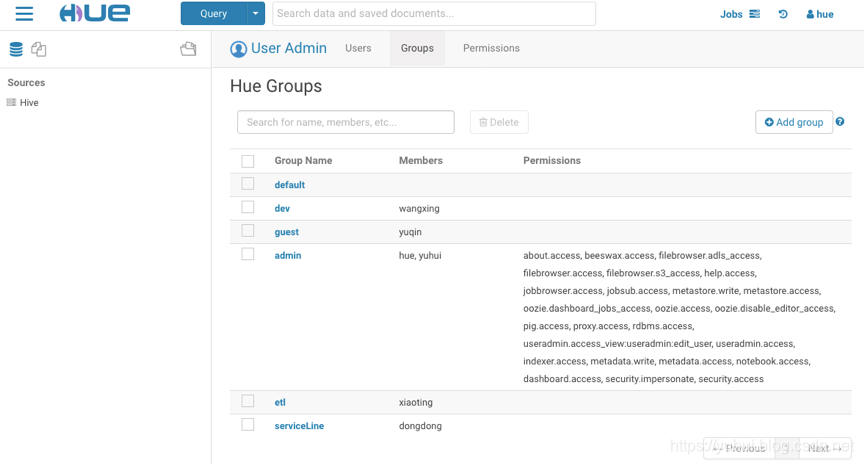This screenshot has height=464, width=864.
Task: Open the guest group link
Action: click(x=287, y=232)
